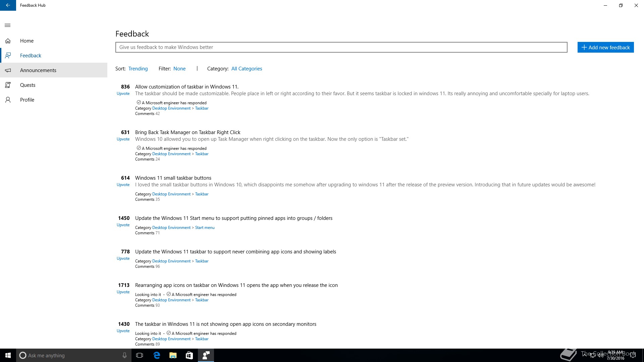Screen dimensions: 644x362
Task: Click 'Comments 42' on first feedback
Action: [148, 114]
